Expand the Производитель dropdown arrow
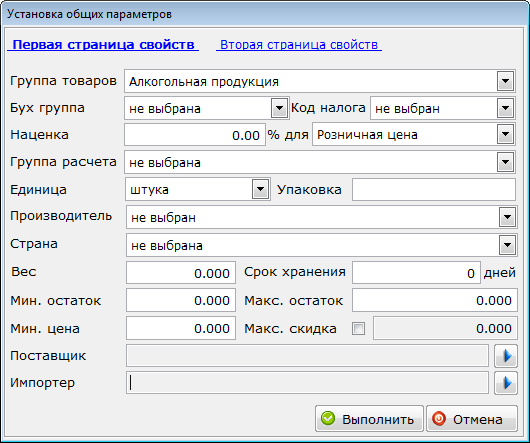This screenshot has width=530, height=443. pyautogui.click(x=507, y=217)
